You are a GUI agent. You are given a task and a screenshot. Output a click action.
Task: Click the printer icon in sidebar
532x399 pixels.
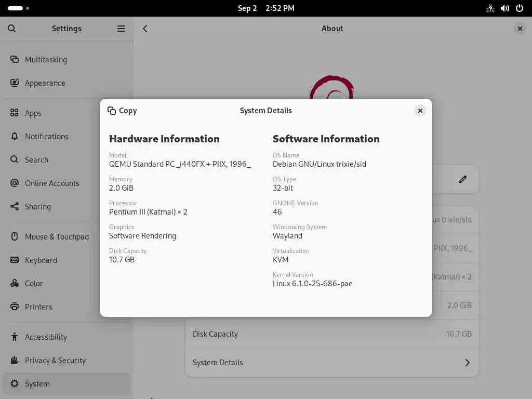point(14,307)
